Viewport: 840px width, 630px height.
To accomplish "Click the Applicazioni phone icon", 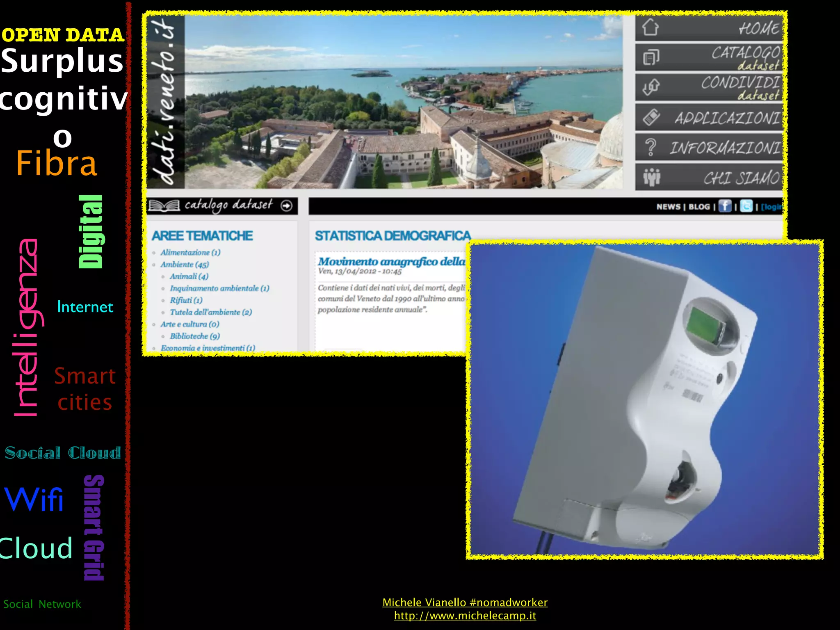I will pyautogui.click(x=651, y=117).
